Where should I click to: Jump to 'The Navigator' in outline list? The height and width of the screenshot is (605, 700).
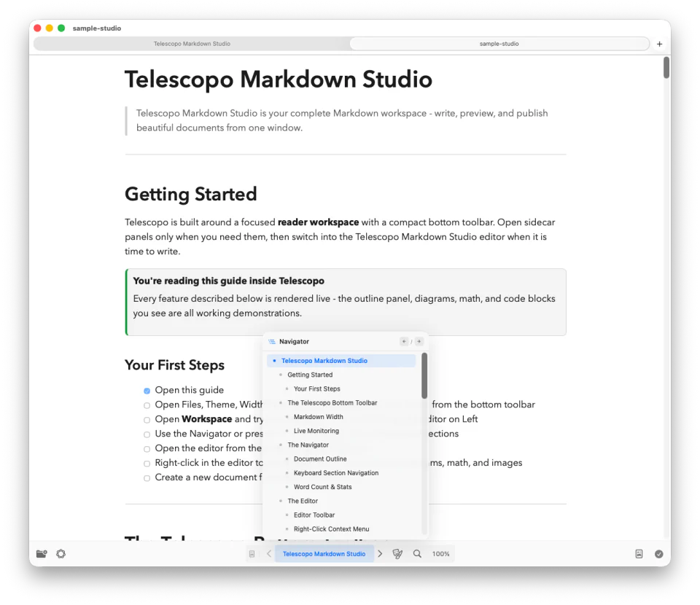(308, 445)
